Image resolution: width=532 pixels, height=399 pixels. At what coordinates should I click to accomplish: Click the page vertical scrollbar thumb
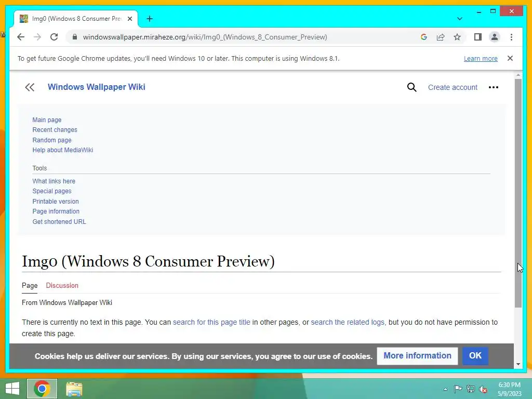(x=518, y=193)
